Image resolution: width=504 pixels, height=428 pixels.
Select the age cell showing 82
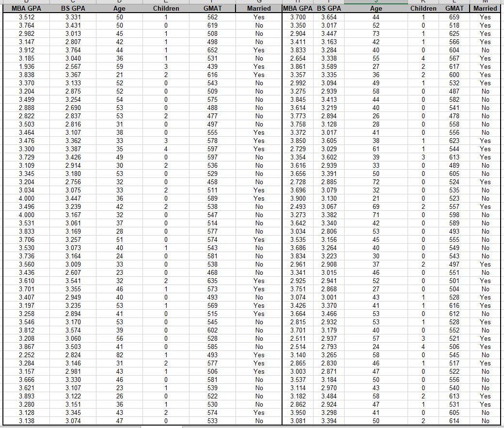(x=119, y=355)
